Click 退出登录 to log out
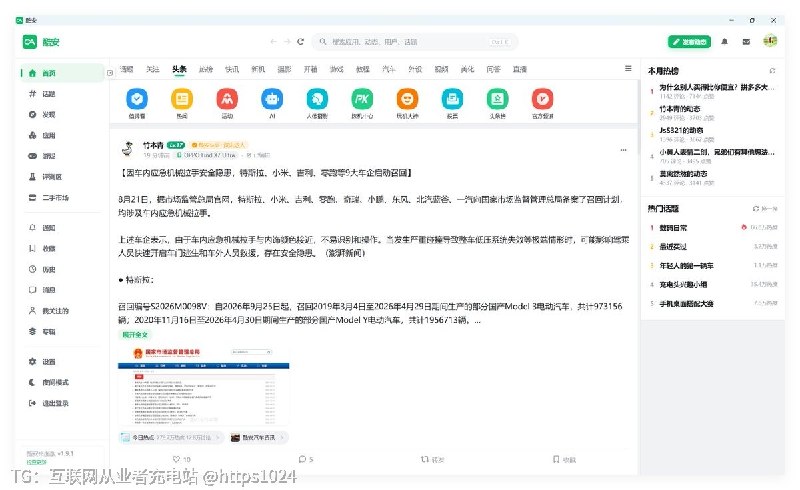 (60, 403)
